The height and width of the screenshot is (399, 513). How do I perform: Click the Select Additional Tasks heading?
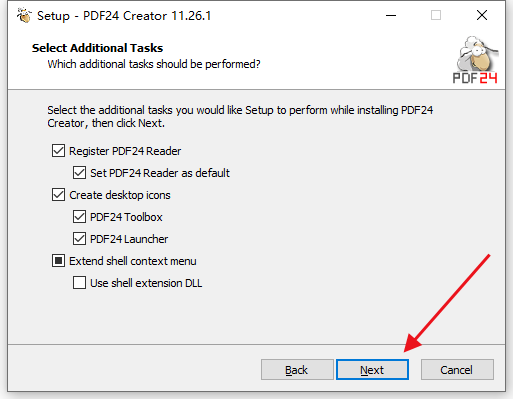[97, 48]
